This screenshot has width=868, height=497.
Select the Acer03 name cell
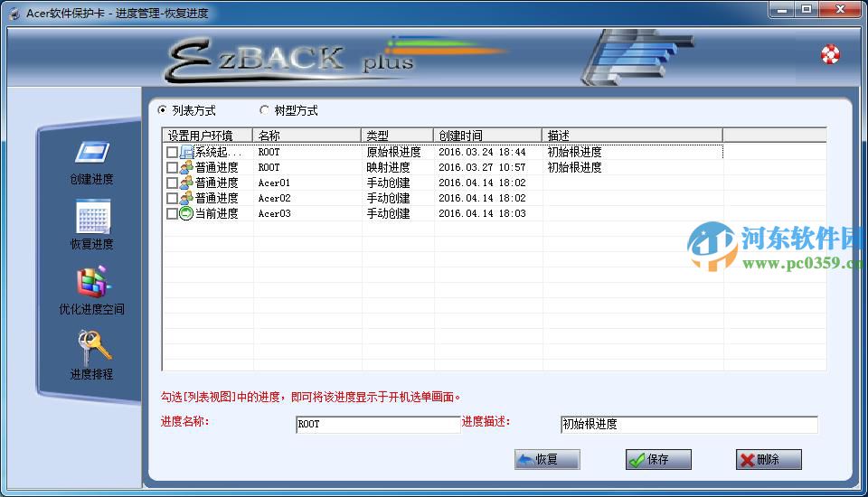click(274, 213)
